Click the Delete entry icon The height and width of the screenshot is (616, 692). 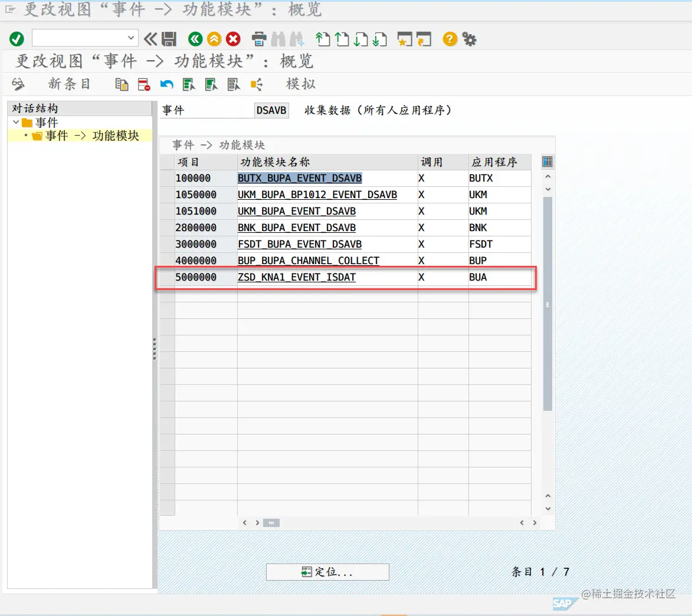144,84
